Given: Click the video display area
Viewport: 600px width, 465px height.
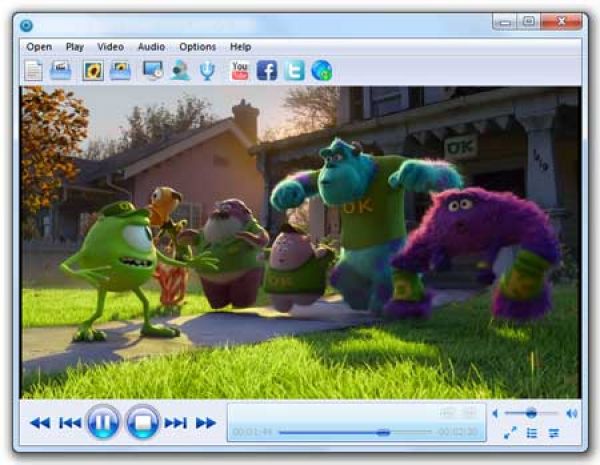Looking at the screenshot, I should point(301,242).
